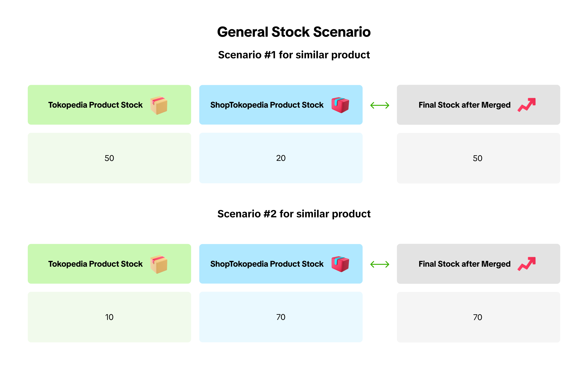Click Scenario #2 "Final Stock after Merged" label text

(x=464, y=264)
